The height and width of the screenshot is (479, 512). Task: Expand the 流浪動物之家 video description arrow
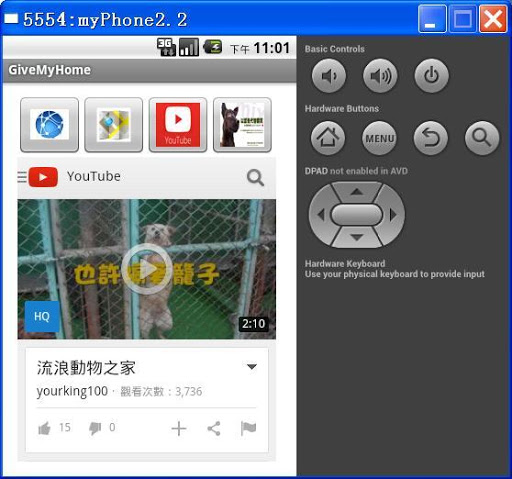(252, 367)
